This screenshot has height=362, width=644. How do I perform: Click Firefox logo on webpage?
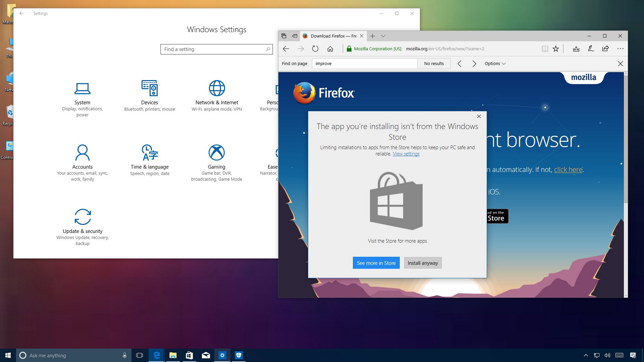click(x=324, y=93)
